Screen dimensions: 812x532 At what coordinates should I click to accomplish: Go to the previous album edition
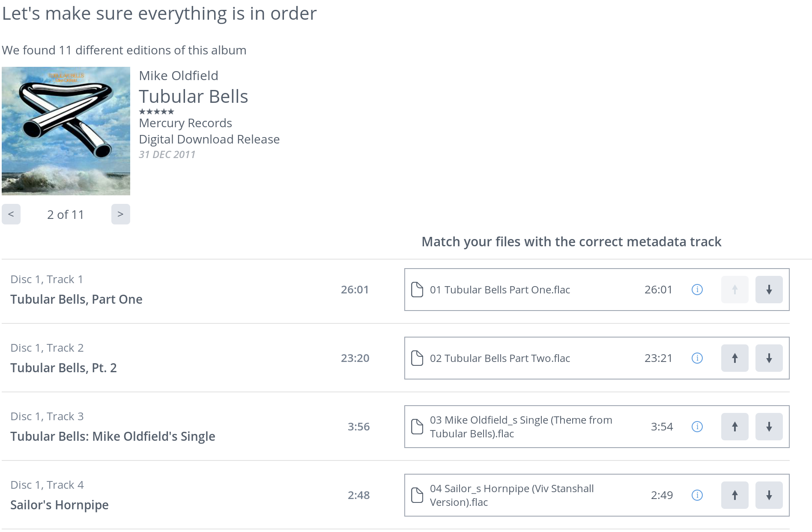[x=11, y=214]
